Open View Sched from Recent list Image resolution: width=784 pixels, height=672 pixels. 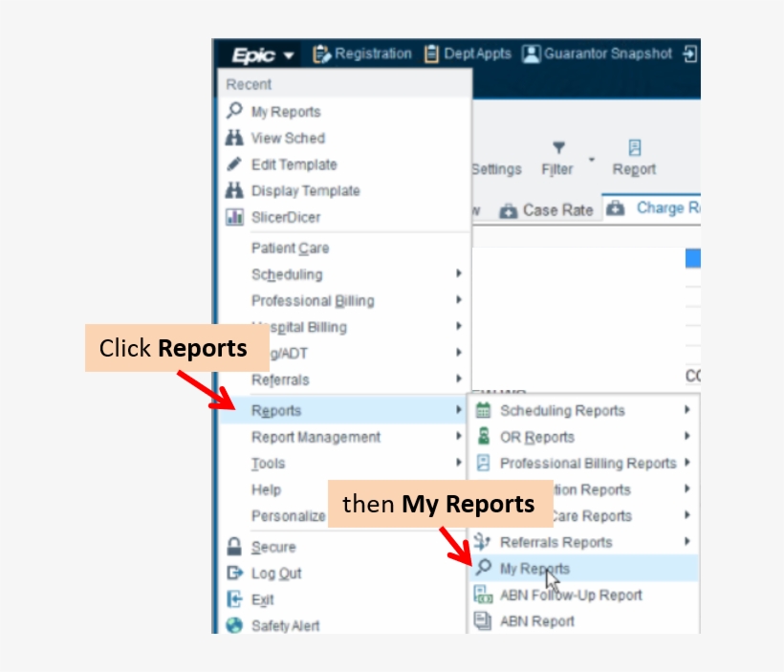coord(288,138)
